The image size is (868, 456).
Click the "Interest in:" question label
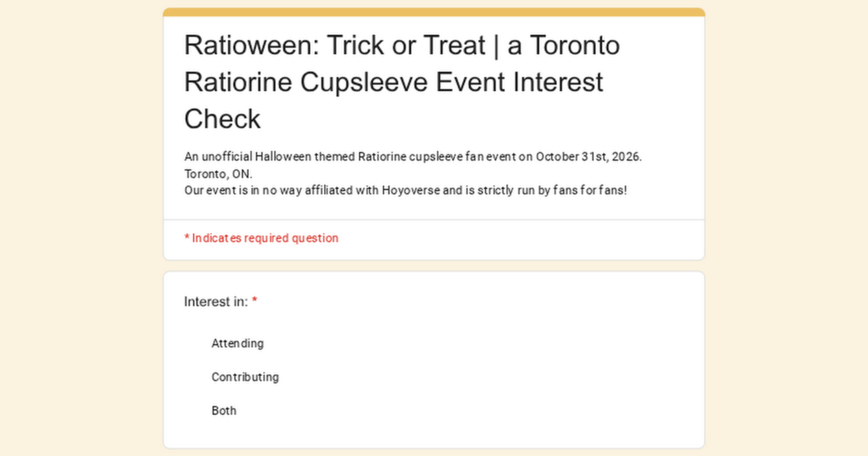pos(216,301)
